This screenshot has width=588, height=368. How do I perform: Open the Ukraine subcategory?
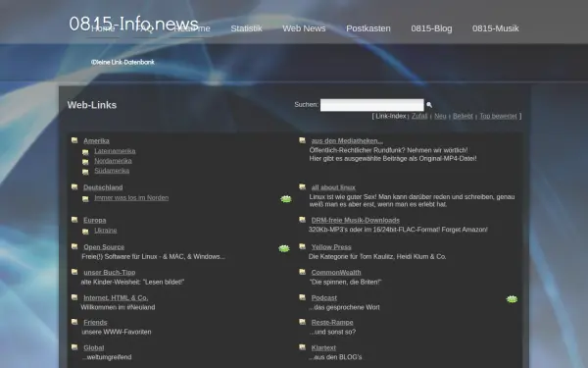pyautogui.click(x=106, y=231)
